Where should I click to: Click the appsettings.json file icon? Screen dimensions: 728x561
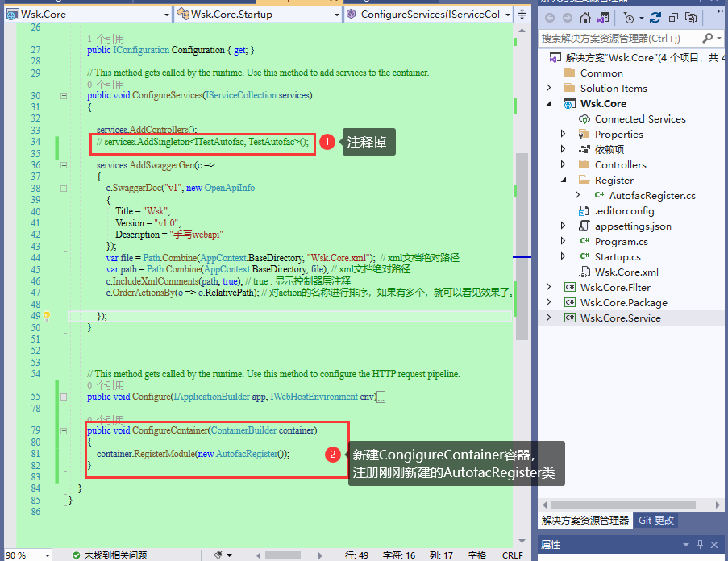pyautogui.click(x=584, y=226)
